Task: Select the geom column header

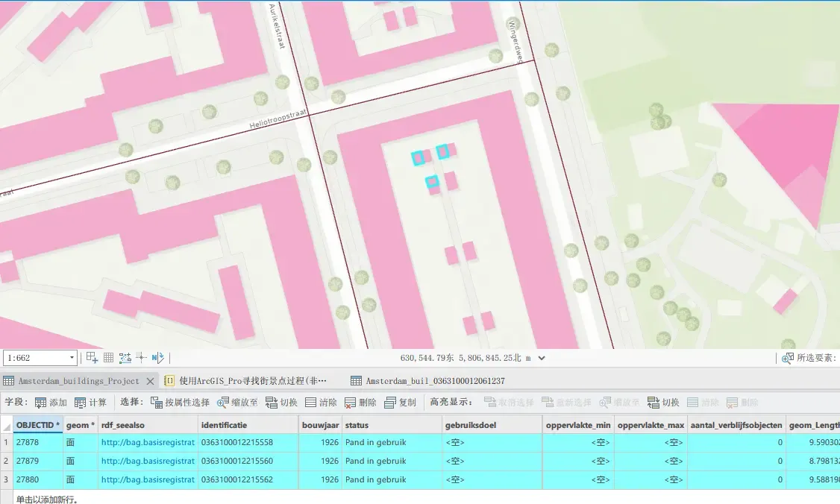Action: 81,425
